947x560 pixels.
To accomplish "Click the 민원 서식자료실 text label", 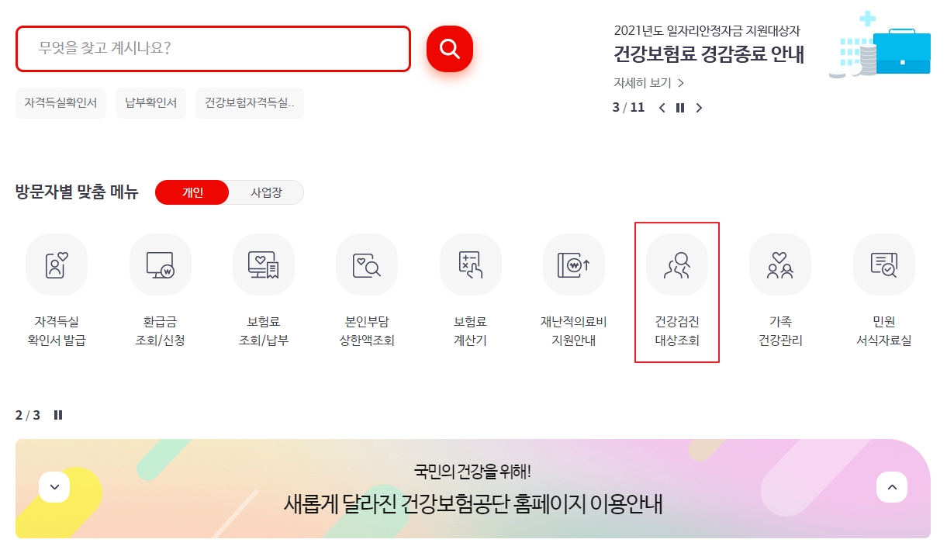I will 884,330.
